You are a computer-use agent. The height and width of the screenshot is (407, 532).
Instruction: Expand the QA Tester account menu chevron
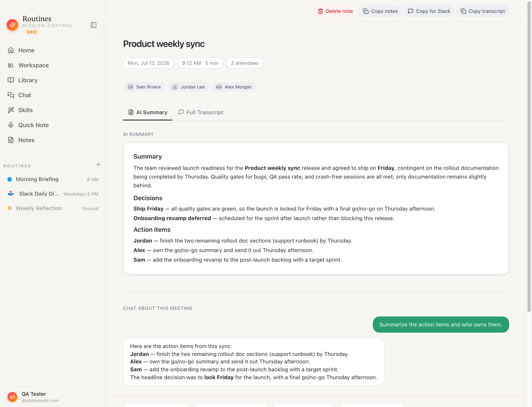pos(96,397)
